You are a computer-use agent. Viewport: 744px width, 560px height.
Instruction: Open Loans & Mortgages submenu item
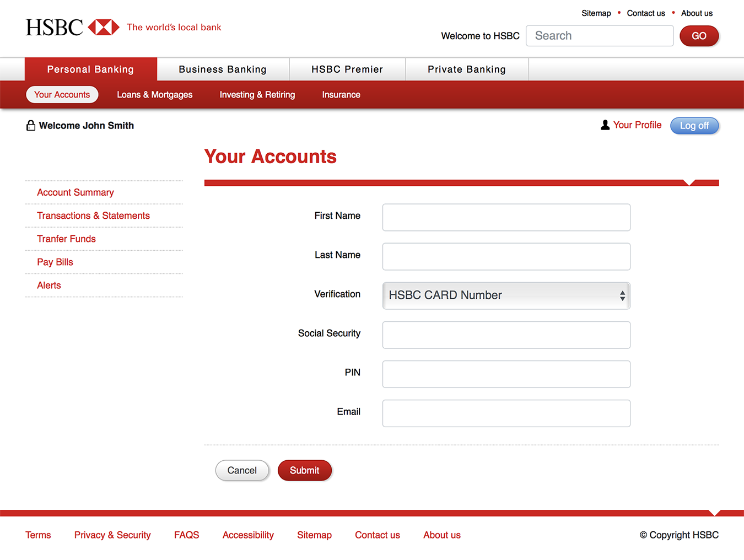(155, 95)
